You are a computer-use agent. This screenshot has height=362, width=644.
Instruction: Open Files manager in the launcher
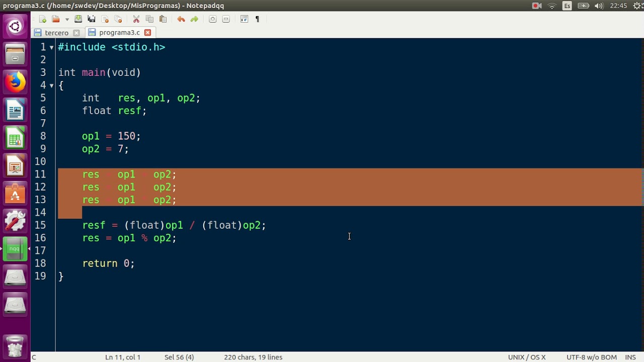point(15,54)
